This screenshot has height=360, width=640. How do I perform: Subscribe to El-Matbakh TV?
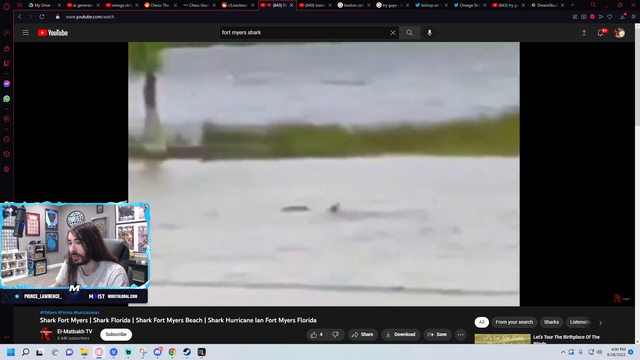(x=116, y=335)
